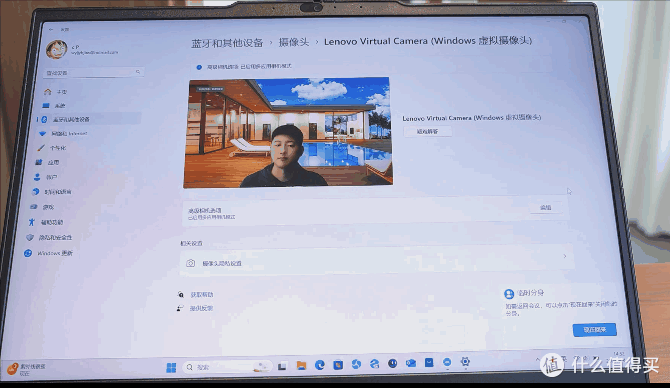Click the settings search field
670x388 pixels.
[x=93, y=73]
